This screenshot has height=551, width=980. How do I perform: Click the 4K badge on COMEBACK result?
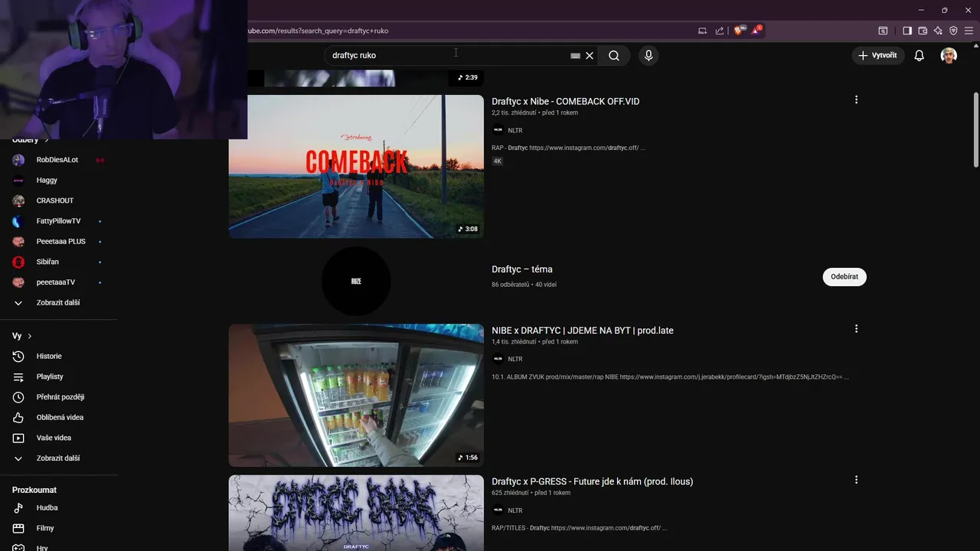[498, 161]
